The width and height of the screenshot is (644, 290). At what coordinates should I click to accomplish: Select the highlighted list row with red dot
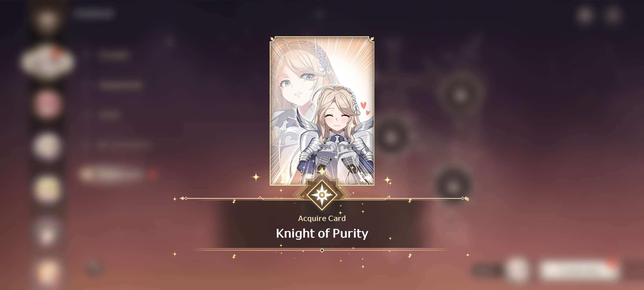(118, 175)
